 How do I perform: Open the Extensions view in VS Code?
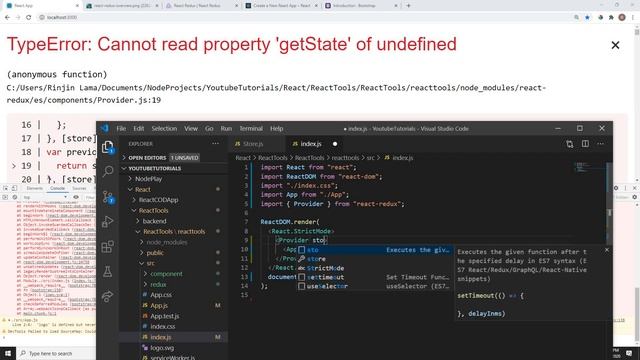[x=108, y=247]
